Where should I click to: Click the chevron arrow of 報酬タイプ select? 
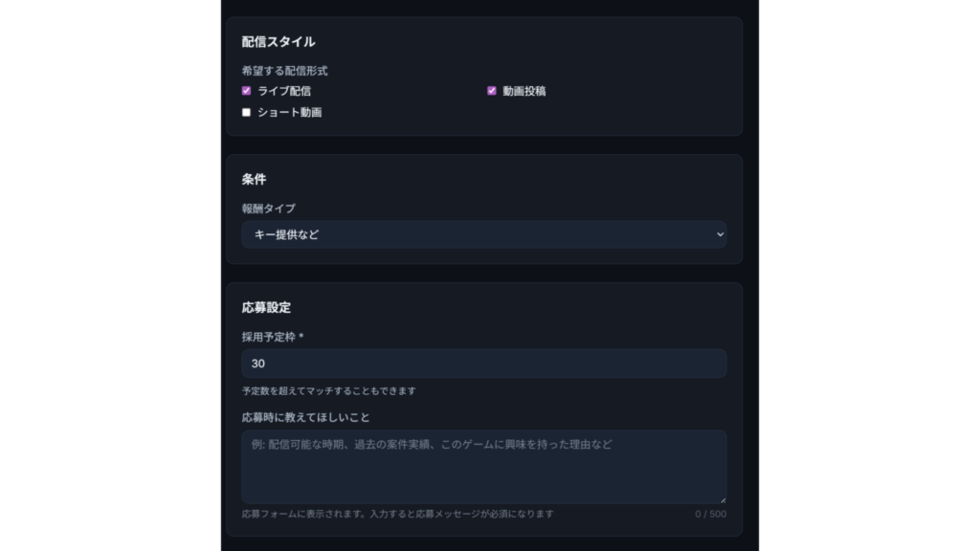tap(720, 234)
